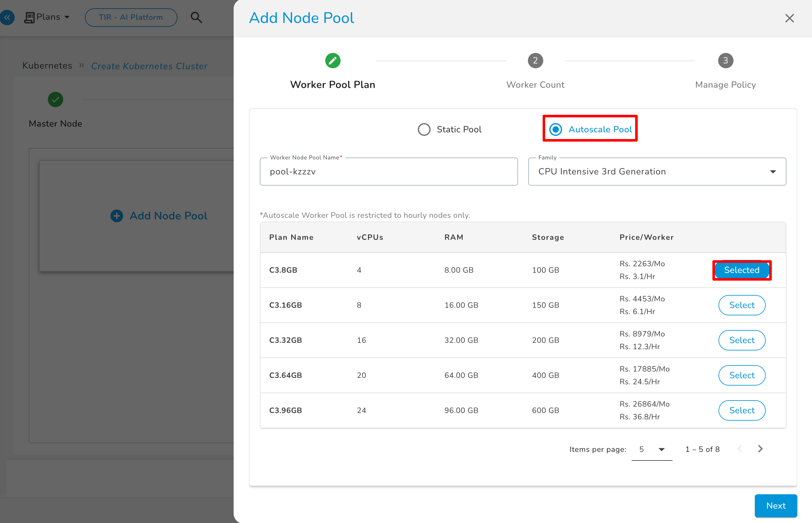
Task: Click the Storage column header
Action: [548, 237]
